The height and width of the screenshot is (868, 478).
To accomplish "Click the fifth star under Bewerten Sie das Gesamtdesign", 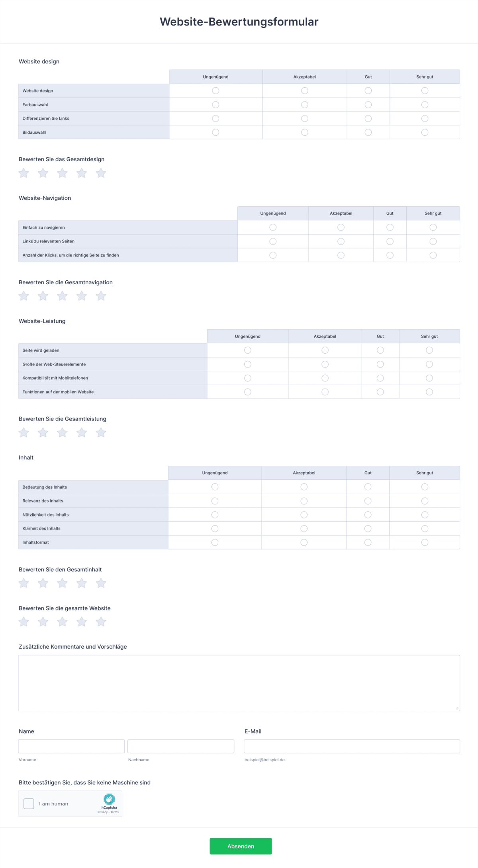I will click(x=101, y=173).
